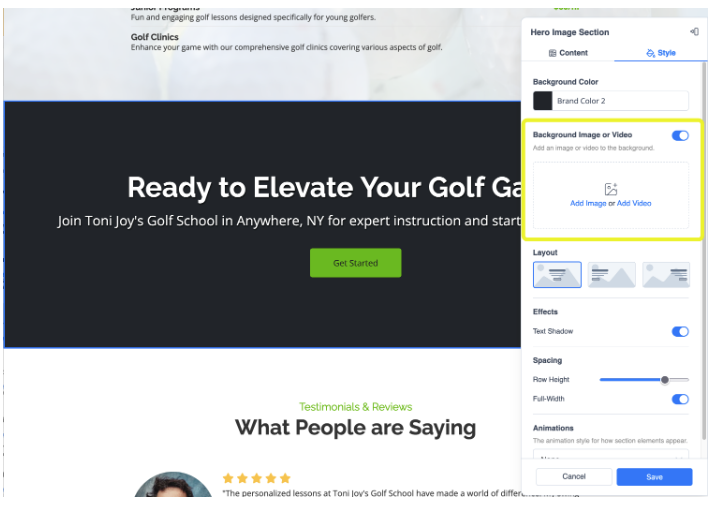Screen dimensions: 725x510
Task: Open the Animations style dropdown
Action: pyautogui.click(x=611, y=454)
